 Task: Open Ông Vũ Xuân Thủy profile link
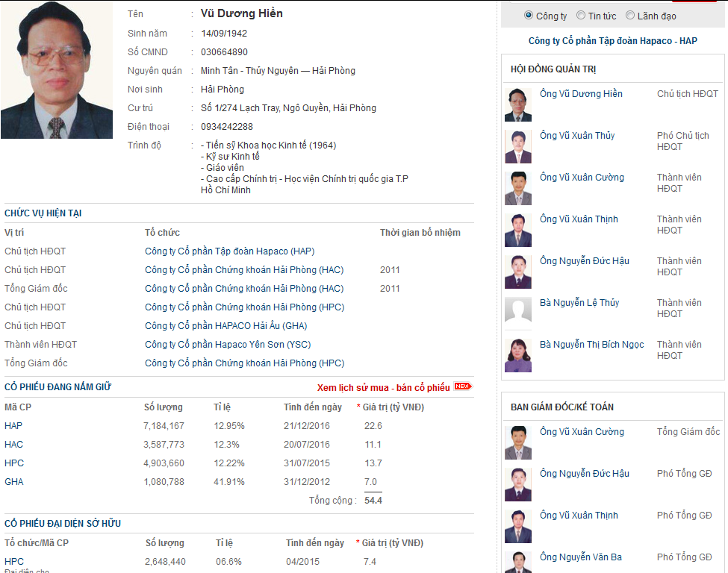coord(577,136)
